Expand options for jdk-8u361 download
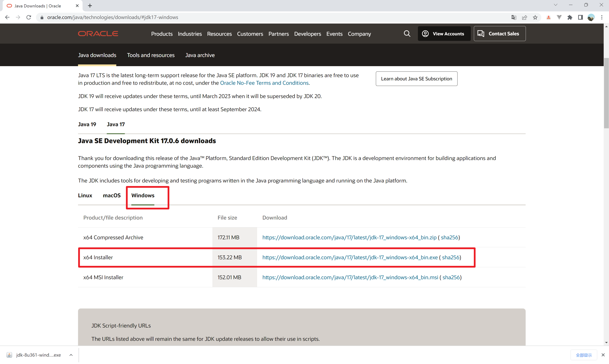 [x=71, y=355]
